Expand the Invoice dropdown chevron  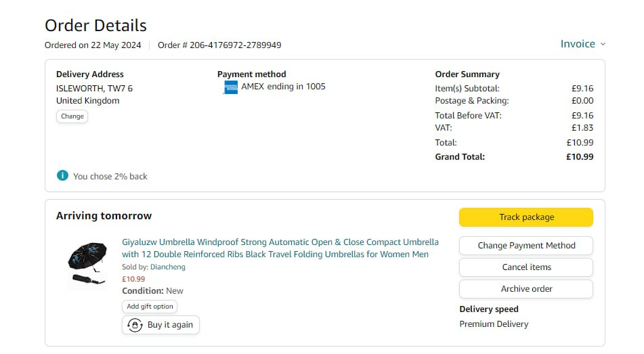point(603,44)
